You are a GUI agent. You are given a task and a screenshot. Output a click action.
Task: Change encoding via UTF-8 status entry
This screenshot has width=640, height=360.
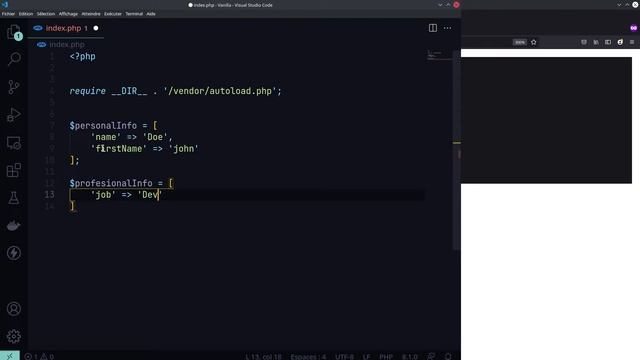344,356
